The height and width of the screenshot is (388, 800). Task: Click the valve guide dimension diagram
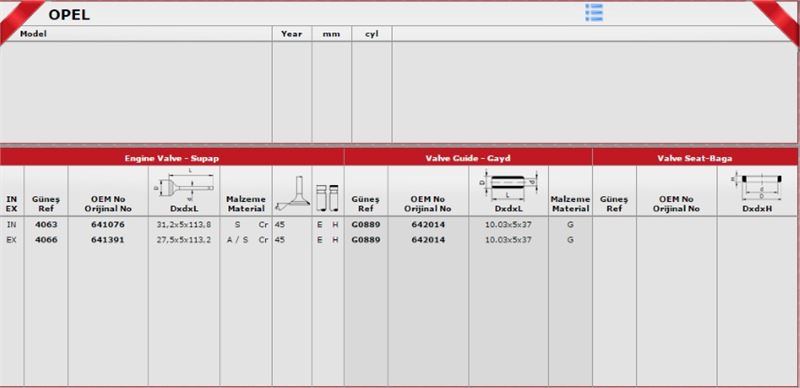point(509,185)
